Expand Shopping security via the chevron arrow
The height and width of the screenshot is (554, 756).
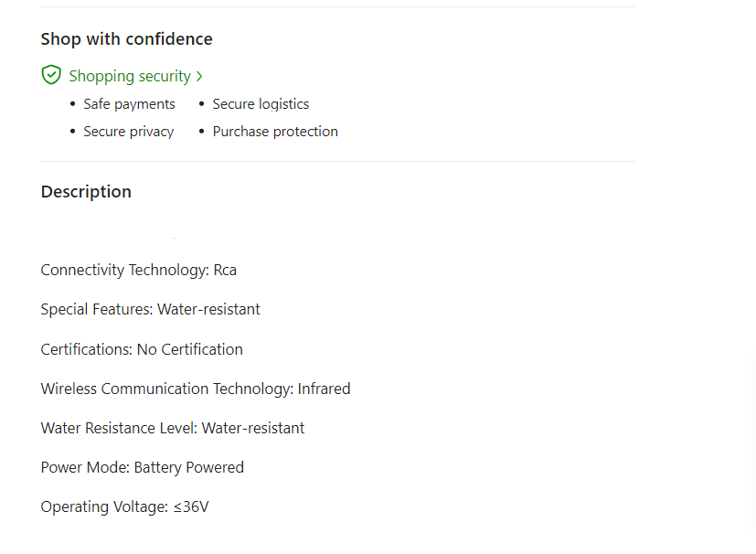pyautogui.click(x=199, y=76)
